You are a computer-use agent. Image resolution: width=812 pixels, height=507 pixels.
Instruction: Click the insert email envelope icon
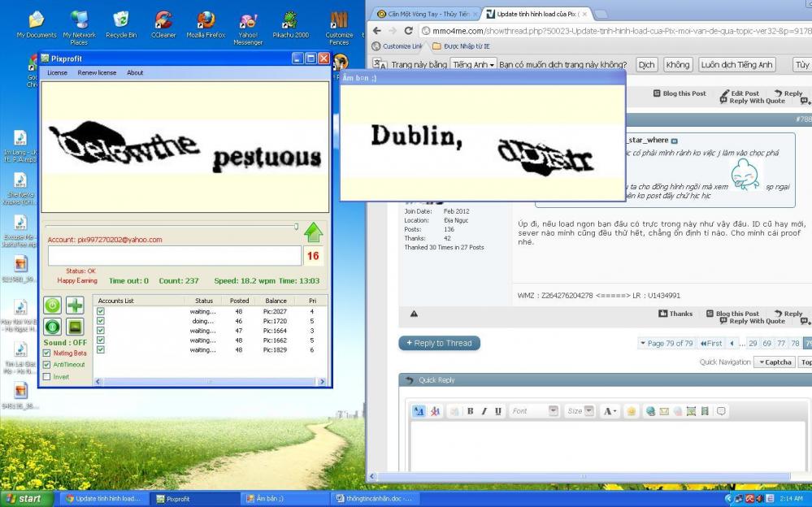tap(664, 410)
